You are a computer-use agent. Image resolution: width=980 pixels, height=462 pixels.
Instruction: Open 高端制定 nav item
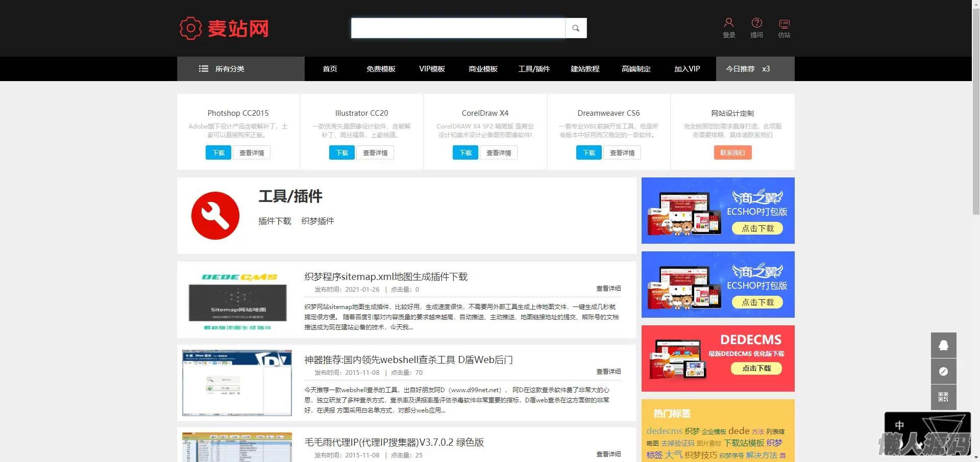636,69
